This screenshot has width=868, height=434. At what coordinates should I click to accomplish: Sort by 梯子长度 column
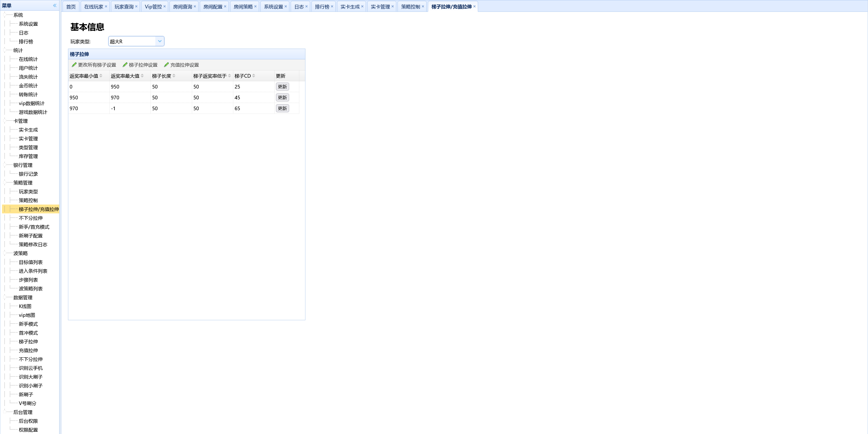pyautogui.click(x=162, y=76)
